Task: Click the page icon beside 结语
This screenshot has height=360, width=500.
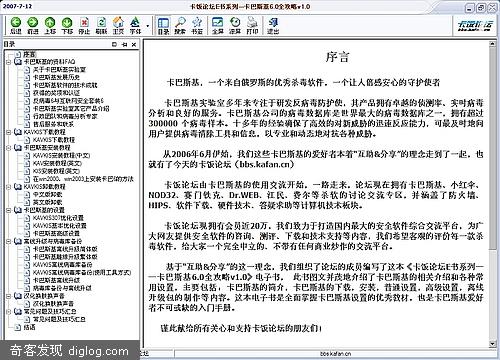Action: [x=19, y=327]
